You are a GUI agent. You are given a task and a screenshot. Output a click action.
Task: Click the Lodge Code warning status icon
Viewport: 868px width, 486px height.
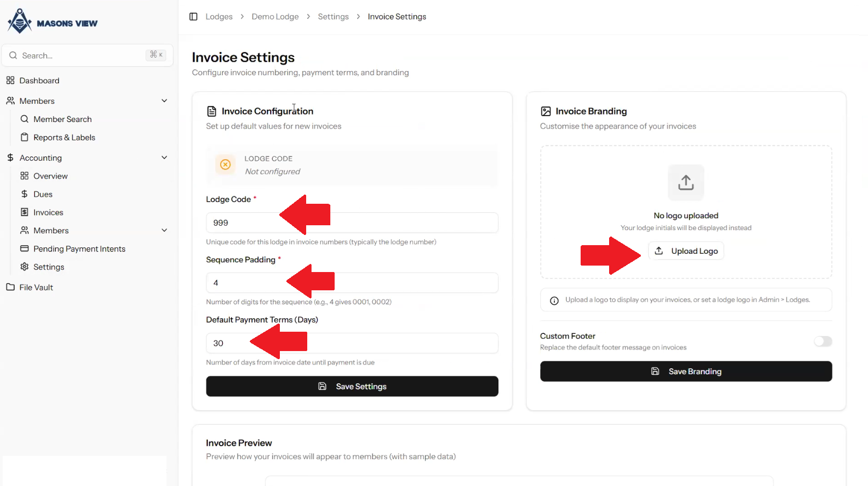(226, 165)
